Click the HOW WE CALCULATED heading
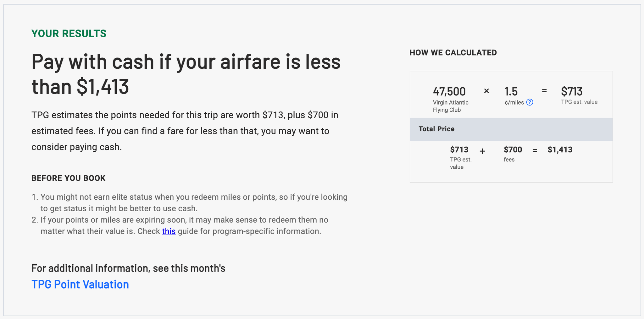Screen dimensions: 644x319 pos(453,52)
